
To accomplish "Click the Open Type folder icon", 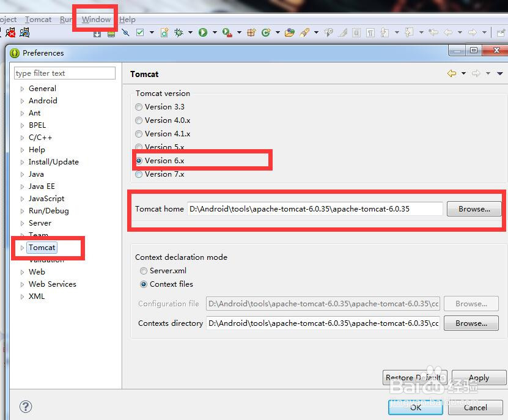I will pyautogui.click(x=290, y=32).
